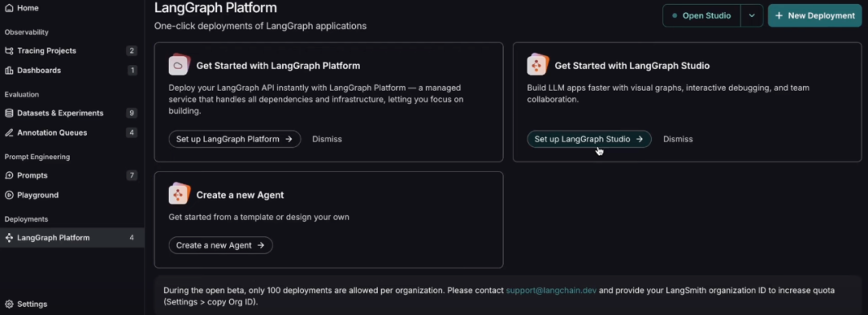Click the Tracing Projects count badge 2
This screenshot has height=315, width=868.
point(132,51)
